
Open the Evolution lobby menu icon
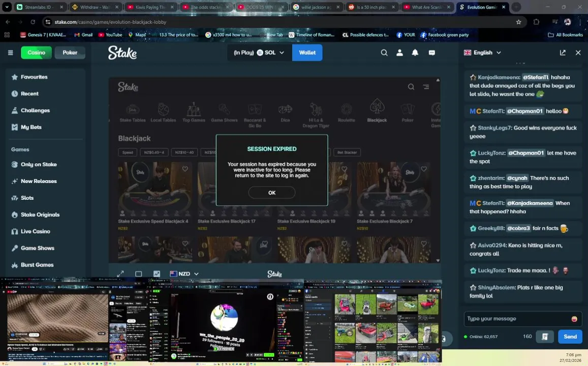[426, 86]
